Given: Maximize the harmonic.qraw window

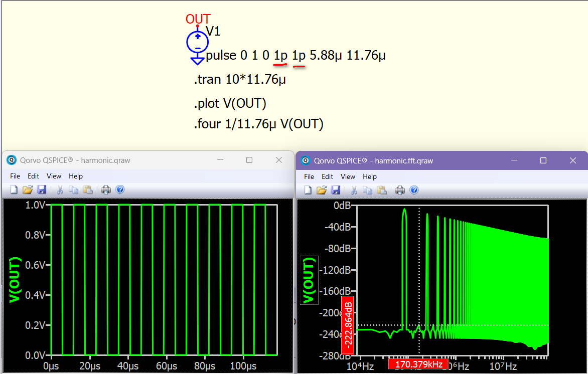Looking at the screenshot, I should pos(249,160).
